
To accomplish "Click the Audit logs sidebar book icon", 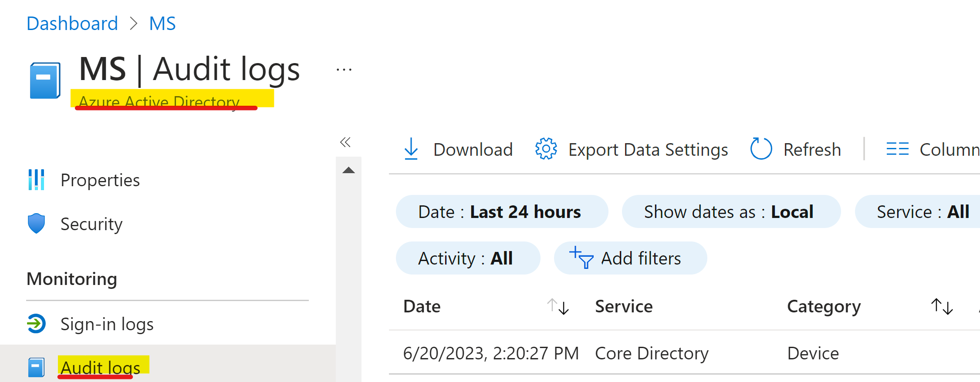I will [x=36, y=367].
